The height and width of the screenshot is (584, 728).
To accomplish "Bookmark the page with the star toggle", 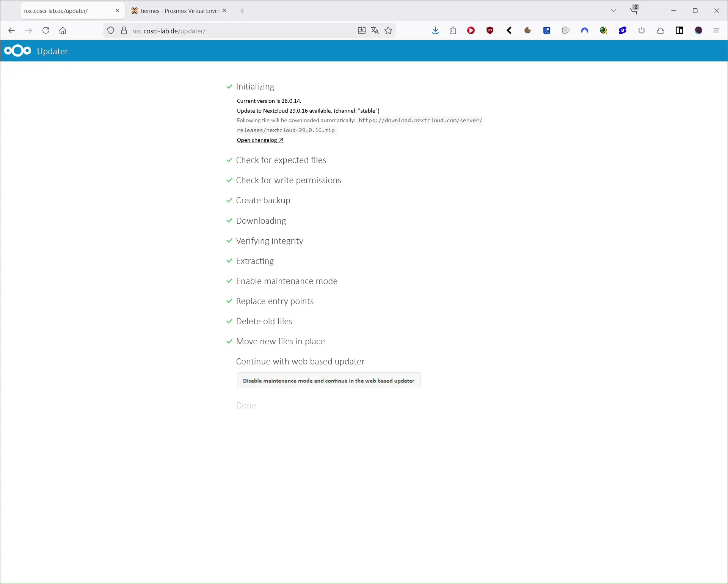I will 388,30.
